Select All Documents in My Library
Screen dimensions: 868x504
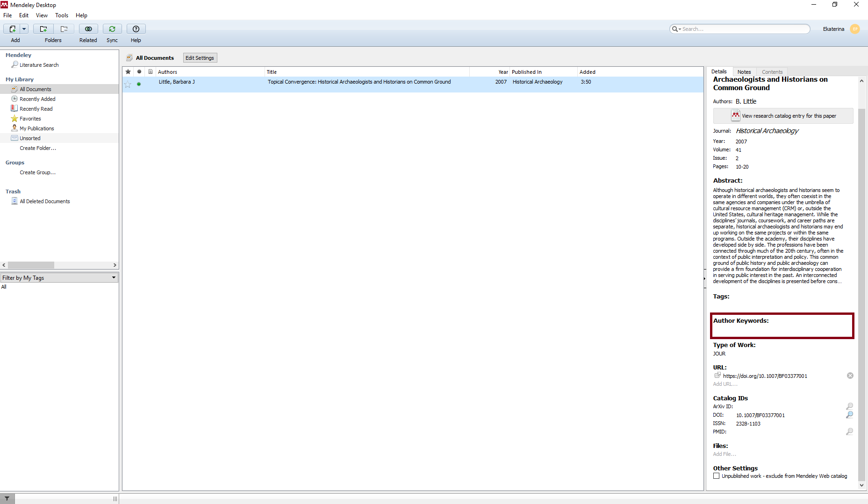36,89
